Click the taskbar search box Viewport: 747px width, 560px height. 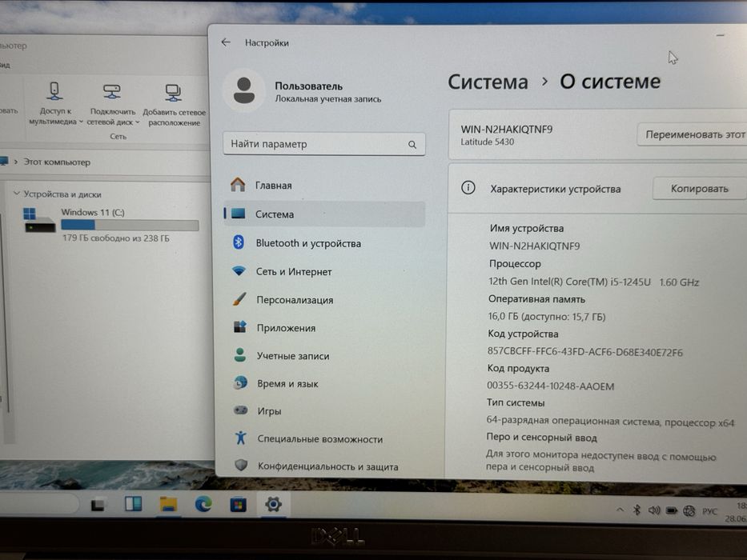click(x=38, y=503)
